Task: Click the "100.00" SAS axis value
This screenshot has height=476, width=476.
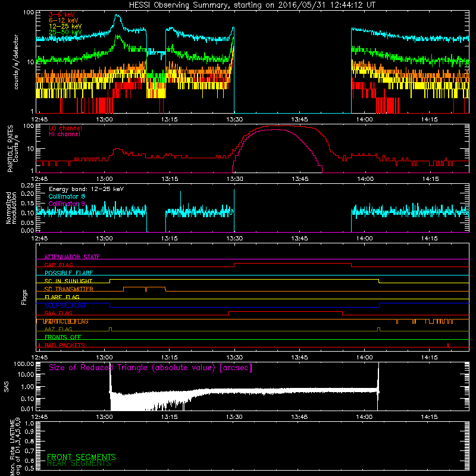Action: pyautogui.click(x=24, y=364)
